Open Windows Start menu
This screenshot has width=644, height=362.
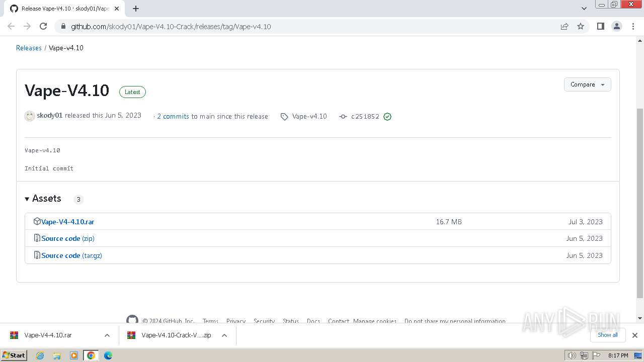point(14,355)
